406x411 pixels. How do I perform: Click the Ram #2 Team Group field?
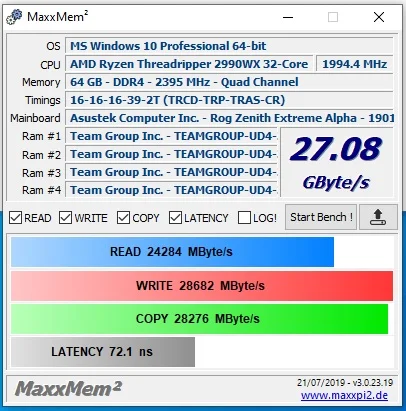(171, 154)
